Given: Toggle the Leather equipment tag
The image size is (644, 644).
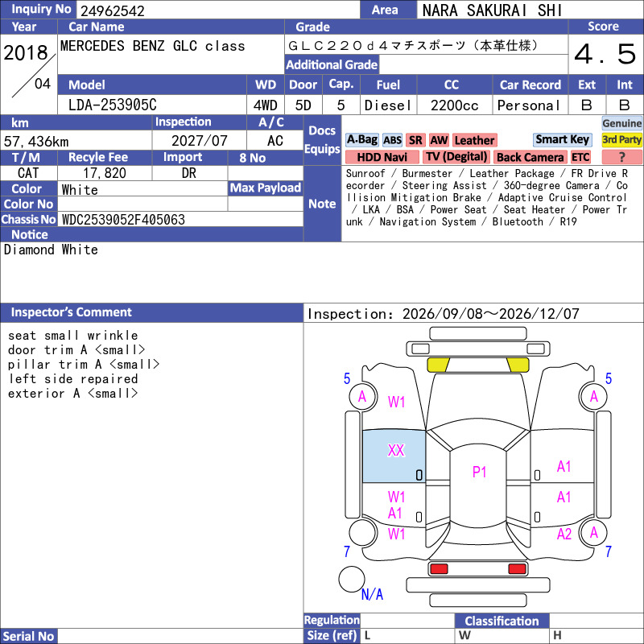Looking at the screenshot, I should tap(474, 140).
